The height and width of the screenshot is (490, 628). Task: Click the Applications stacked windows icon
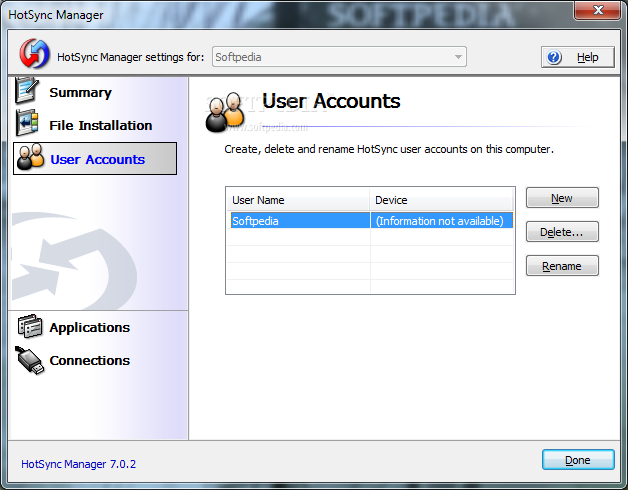(x=30, y=326)
